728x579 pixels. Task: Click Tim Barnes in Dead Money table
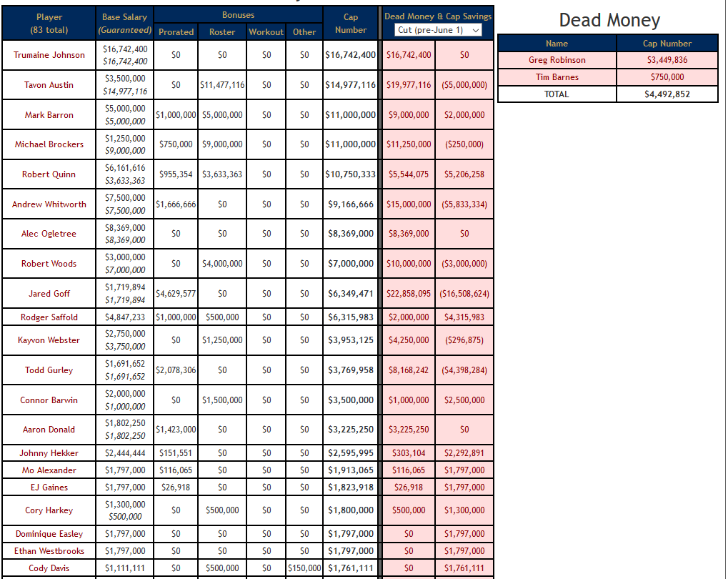point(557,77)
